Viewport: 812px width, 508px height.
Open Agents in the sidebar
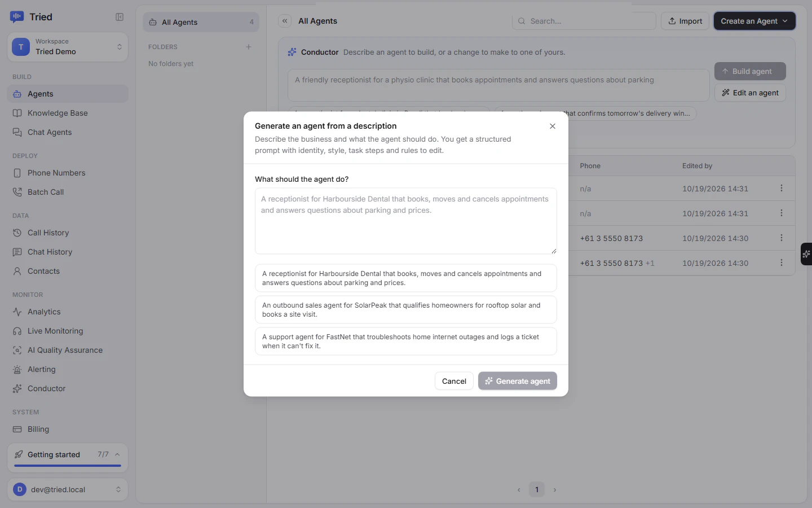(68, 94)
